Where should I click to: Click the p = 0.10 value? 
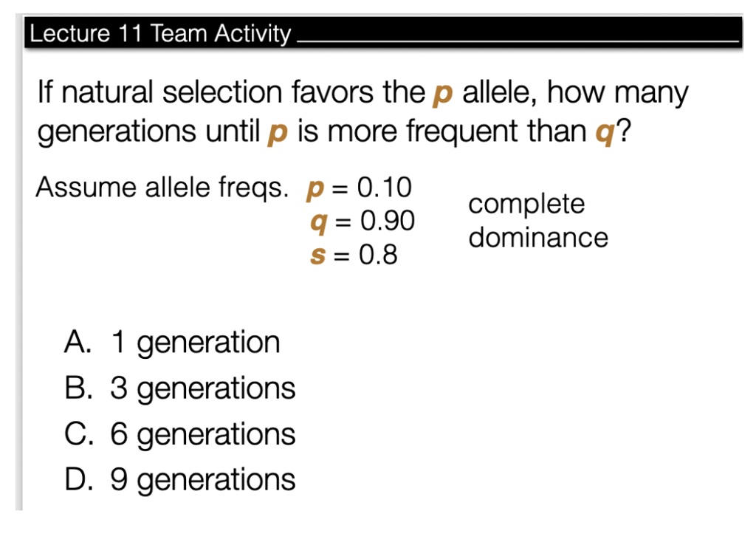point(359,188)
